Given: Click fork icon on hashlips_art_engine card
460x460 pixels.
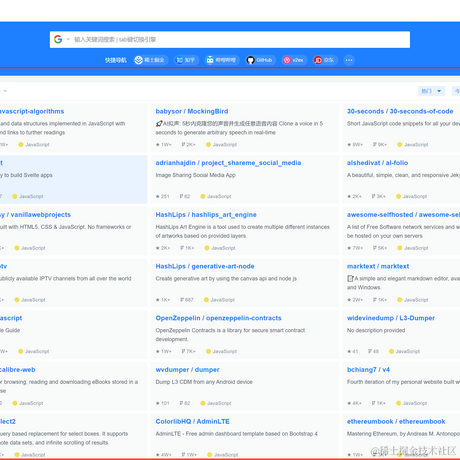Looking at the screenshot, I should [182, 248].
